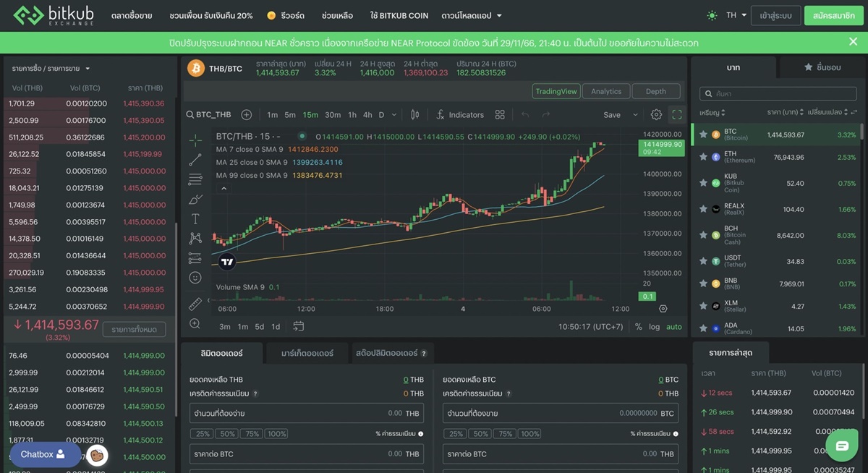Viewport: 868px width, 473px height.
Task: Open chart settings gear
Action: 656,115
